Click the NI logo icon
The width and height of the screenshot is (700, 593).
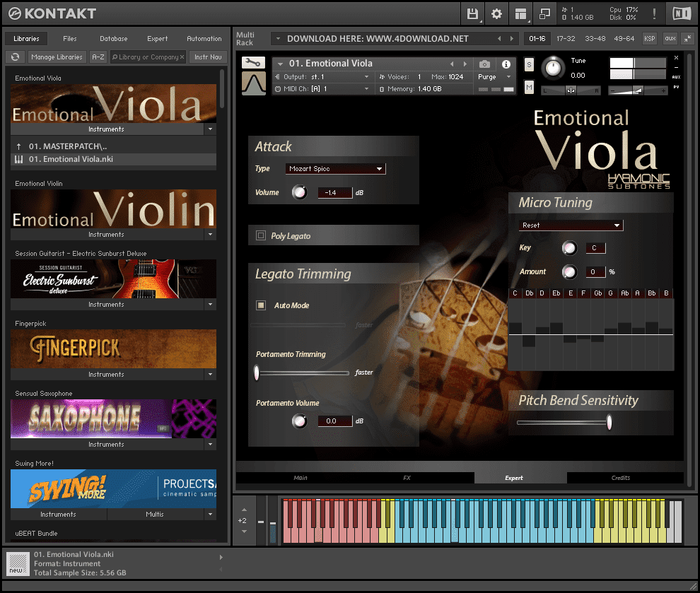tap(681, 14)
